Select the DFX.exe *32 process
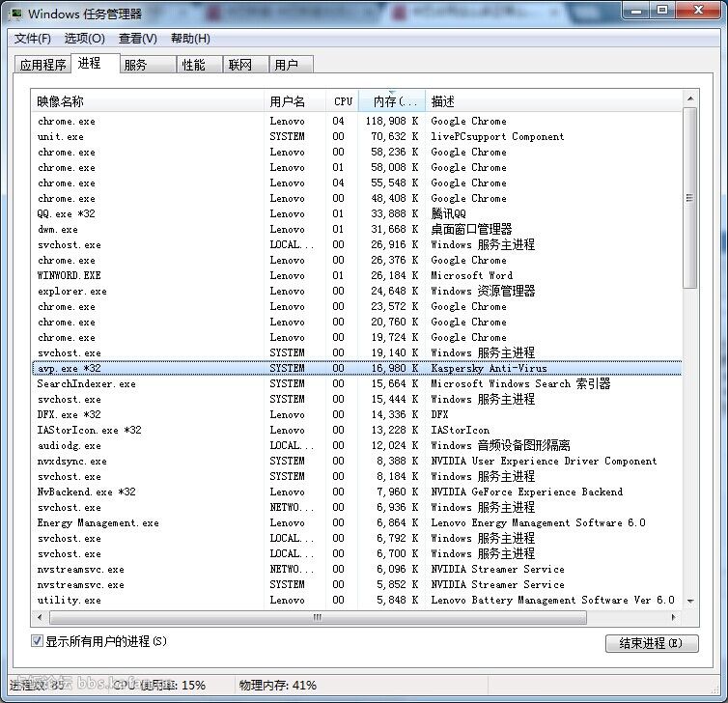Image resolution: width=728 pixels, height=703 pixels. point(356,414)
